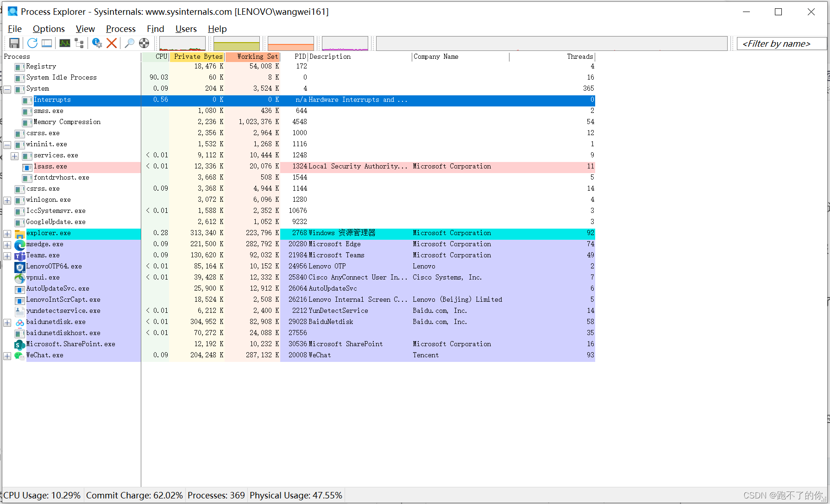Click the AutoUpdateSvc.exe window icon

pyautogui.click(x=19, y=289)
